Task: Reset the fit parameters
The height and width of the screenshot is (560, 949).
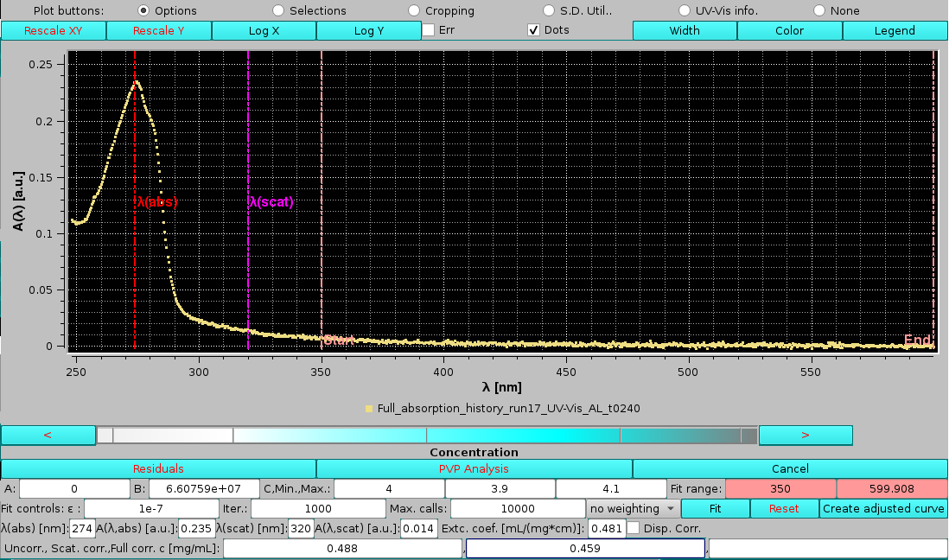Action: click(785, 508)
